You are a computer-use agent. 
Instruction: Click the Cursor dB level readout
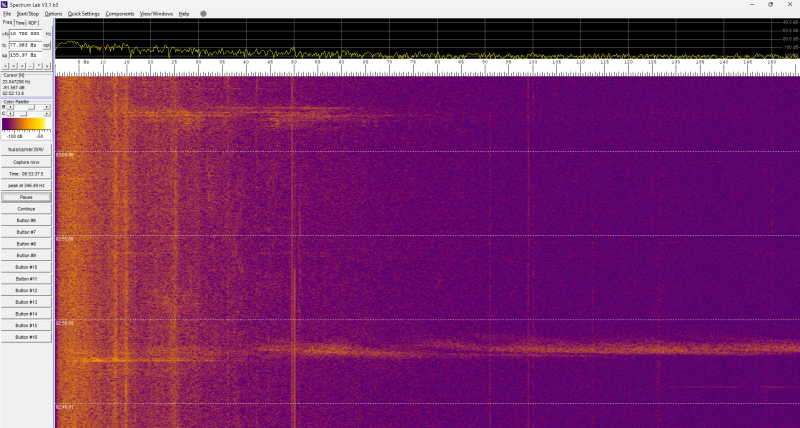point(12,87)
